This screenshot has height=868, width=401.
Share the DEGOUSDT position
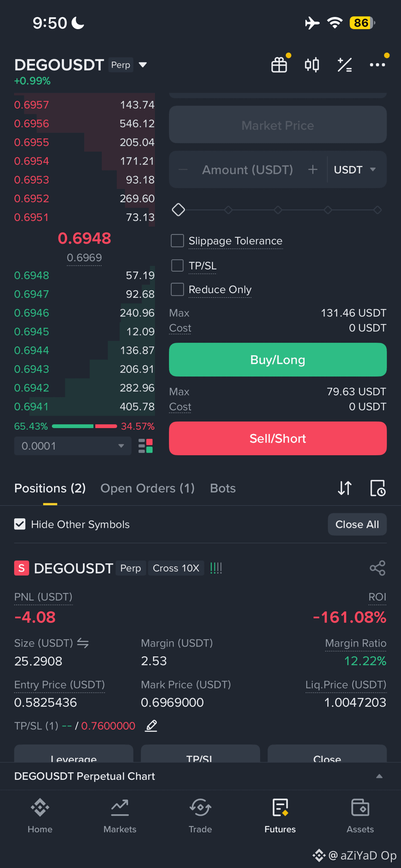[x=377, y=568]
